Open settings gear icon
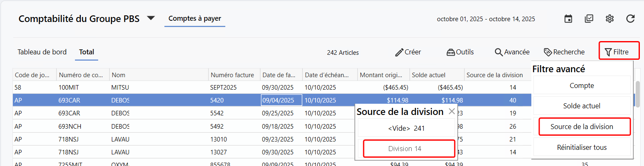 click(x=609, y=19)
